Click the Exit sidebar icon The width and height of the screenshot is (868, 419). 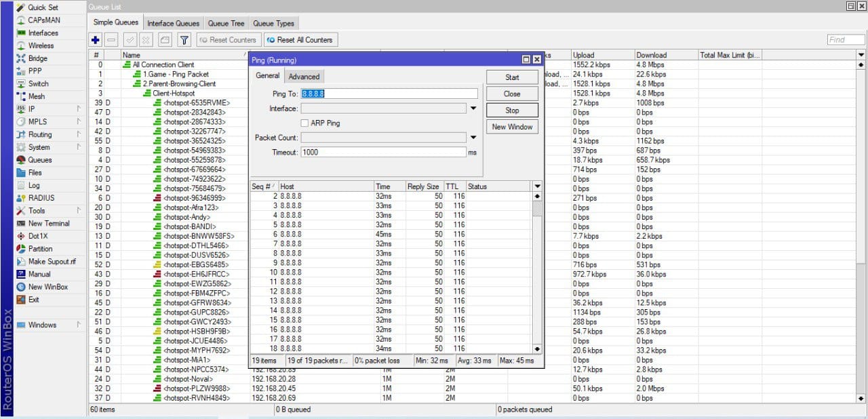(21, 300)
